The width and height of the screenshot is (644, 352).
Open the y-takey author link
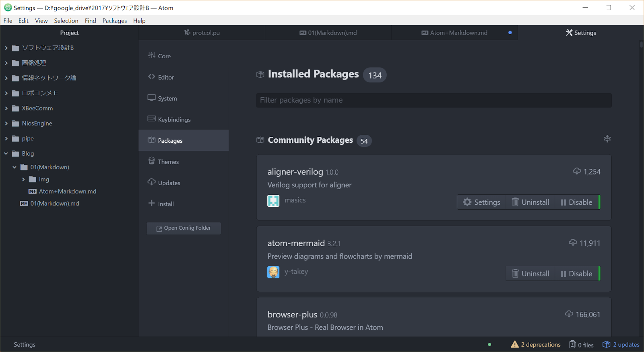pyautogui.click(x=296, y=272)
